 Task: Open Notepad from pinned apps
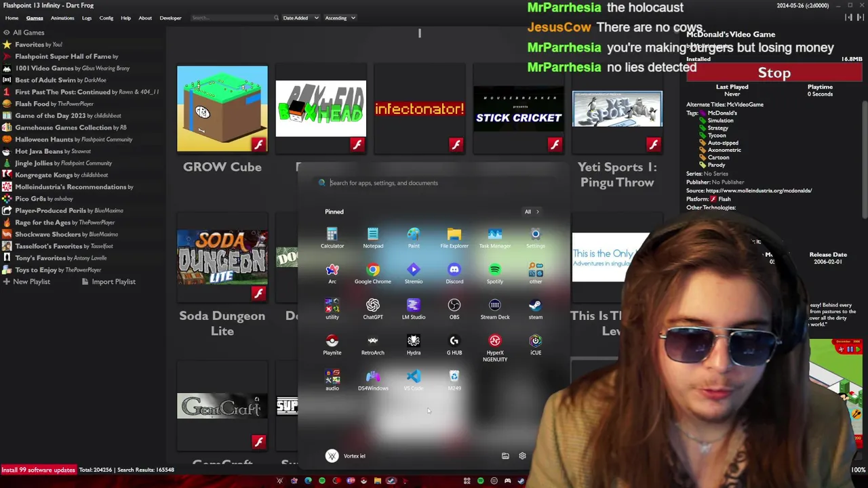click(373, 238)
